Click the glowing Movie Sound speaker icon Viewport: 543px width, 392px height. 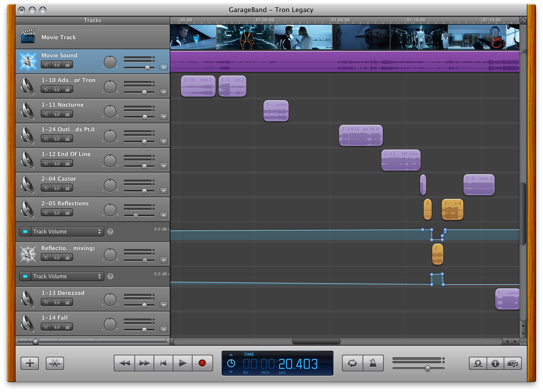point(28,61)
